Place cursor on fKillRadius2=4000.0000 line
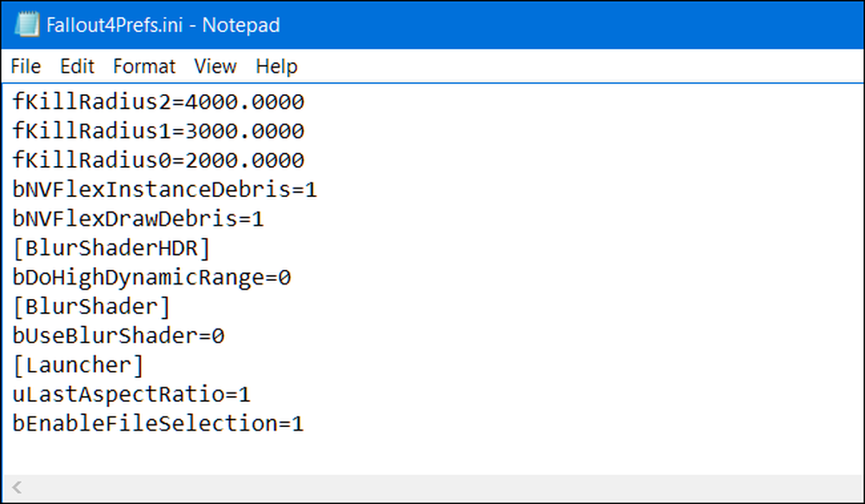 158,101
